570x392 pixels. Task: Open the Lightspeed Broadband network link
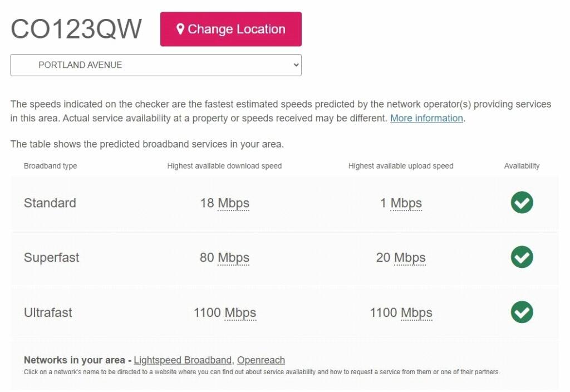[183, 360]
